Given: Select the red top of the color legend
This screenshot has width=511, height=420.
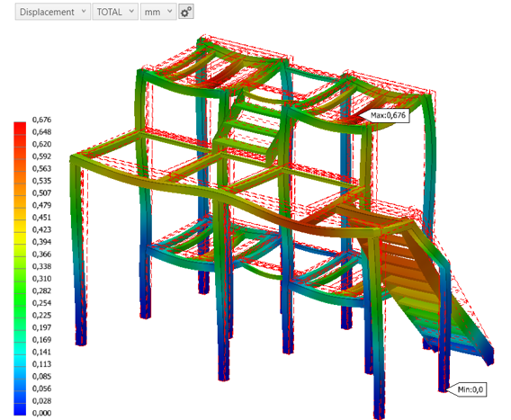Looking at the screenshot, I should 20,128.
